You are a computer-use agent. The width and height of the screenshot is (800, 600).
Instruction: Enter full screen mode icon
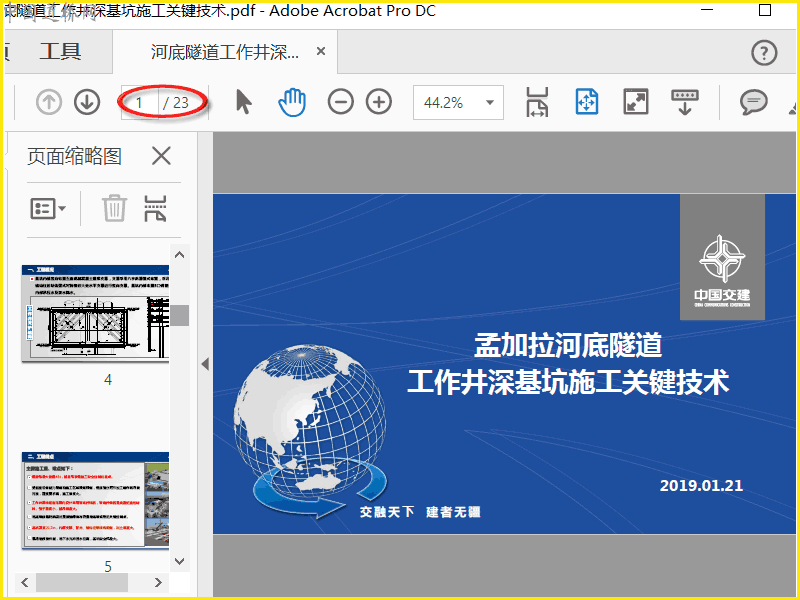pos(636,102)
